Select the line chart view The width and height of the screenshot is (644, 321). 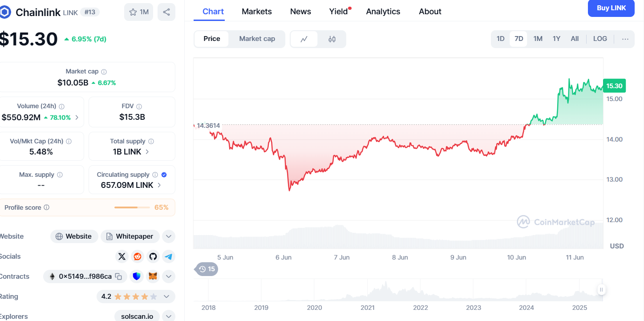[x=304, y=39]
